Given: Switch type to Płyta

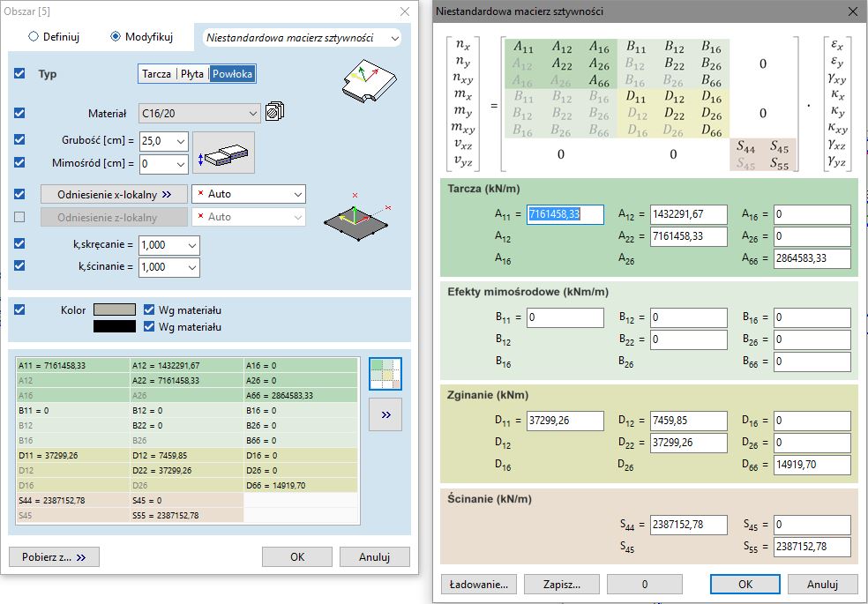Looking at the screenshot, I should tap(192, 74).
